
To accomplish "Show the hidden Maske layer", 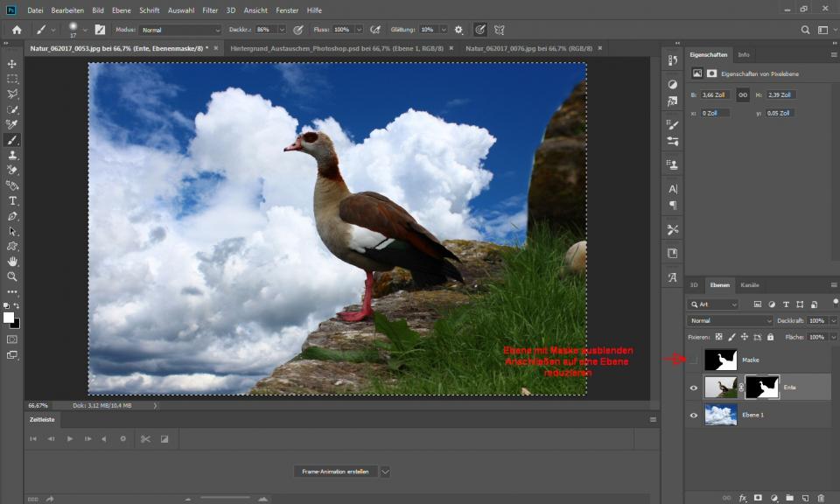I will pos(694,360).
